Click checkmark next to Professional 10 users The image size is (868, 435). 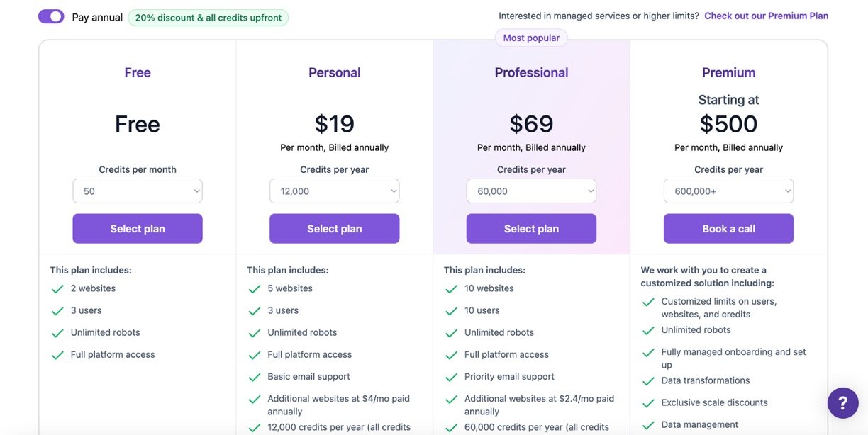tap(451, 311)
